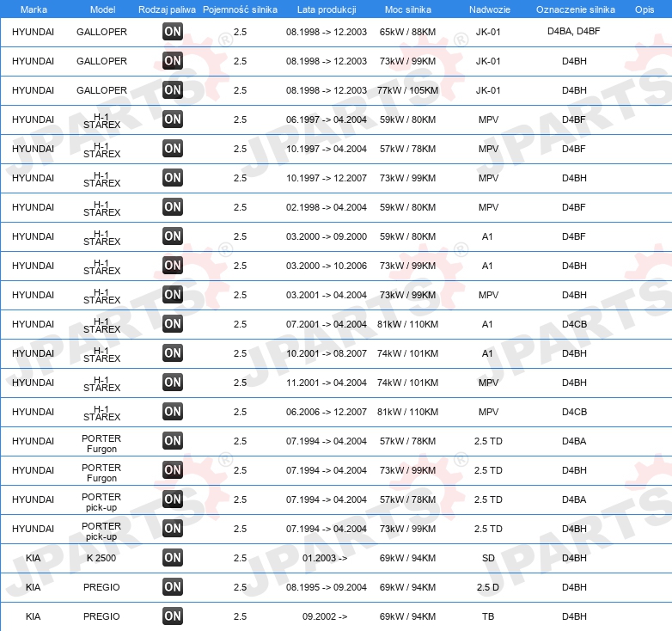Click the Oznaczenie silnika column header
The height and width of the screenshot is (631, 672).
click(576, 9)
